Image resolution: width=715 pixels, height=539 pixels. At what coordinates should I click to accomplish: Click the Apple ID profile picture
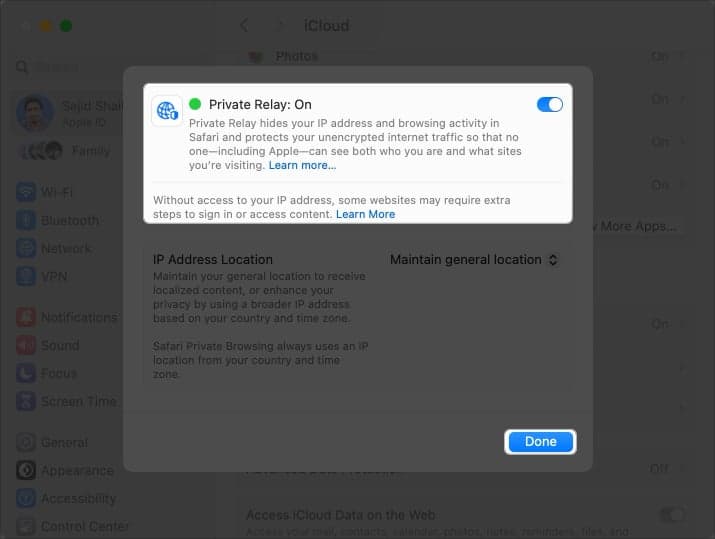(x=35, y=113)
